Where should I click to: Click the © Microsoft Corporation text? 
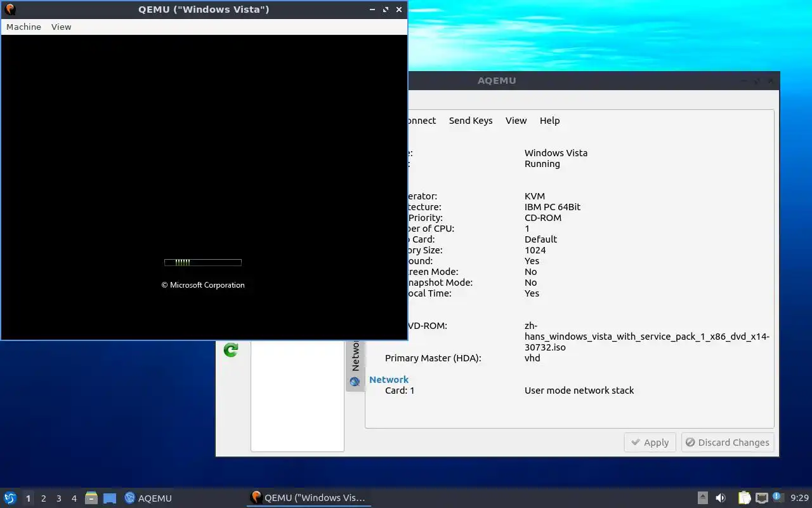click(203, 285)
